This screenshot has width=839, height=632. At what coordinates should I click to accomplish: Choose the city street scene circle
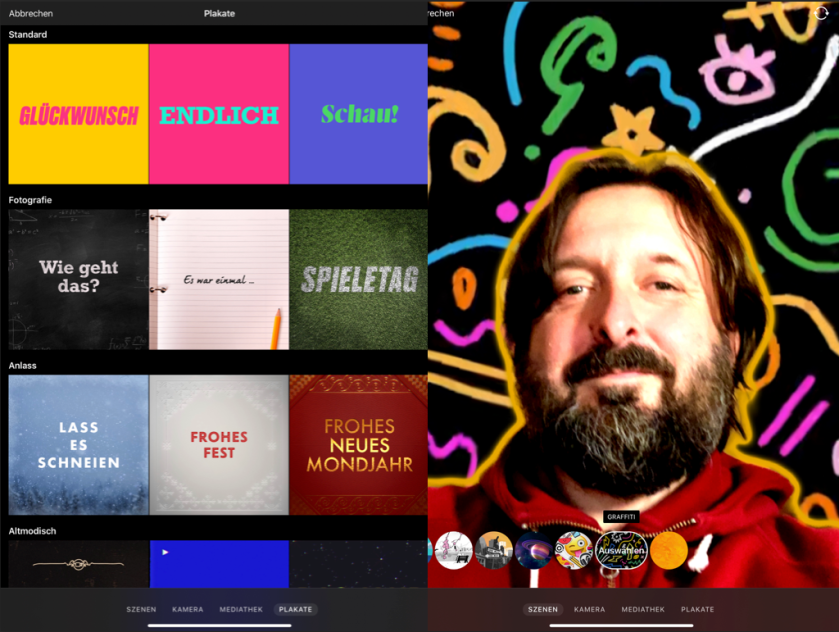point(494,551)
